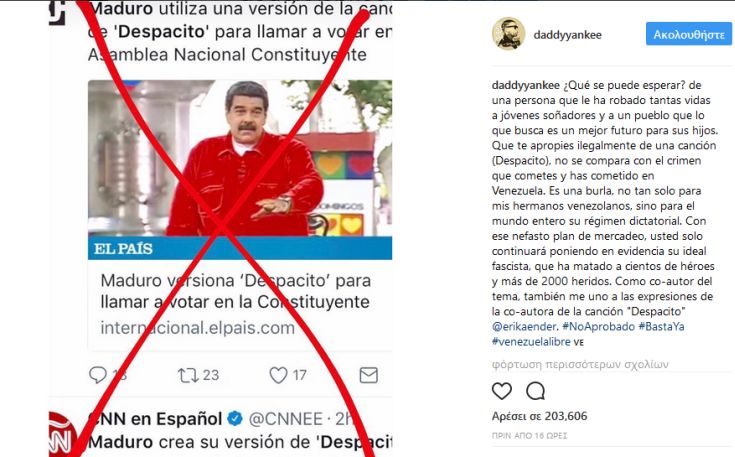Screen dimensions: 735x457
Task: Expand φόρτωση περισσότερων σχολίων to load comments
Action: tap(580, 364)
